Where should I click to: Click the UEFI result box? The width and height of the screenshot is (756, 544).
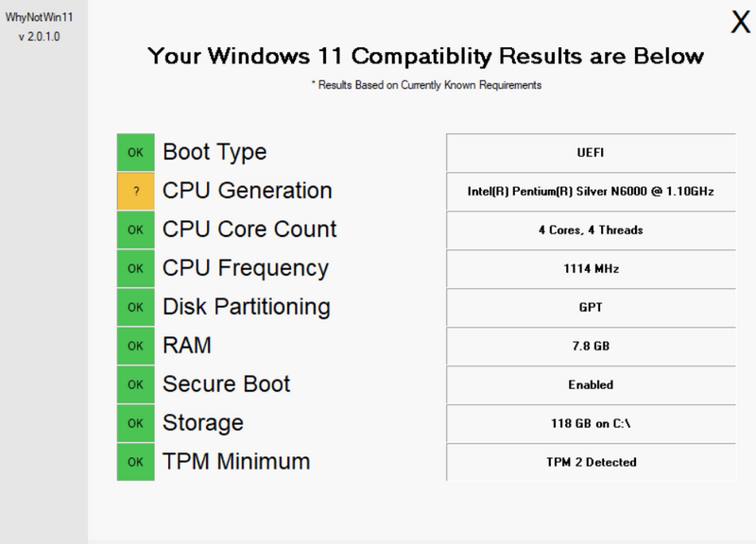coord(592,153)
